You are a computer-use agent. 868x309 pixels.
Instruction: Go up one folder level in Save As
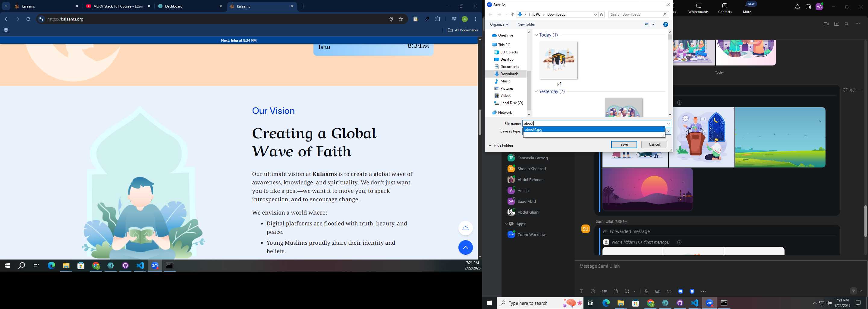[512, 14]
